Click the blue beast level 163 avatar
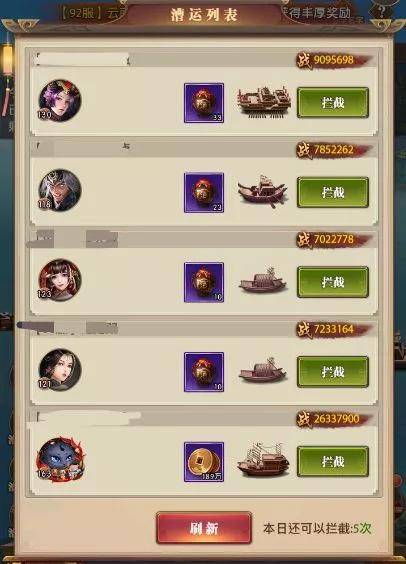The height and width of the screenshot is (564, 406). 60,459
